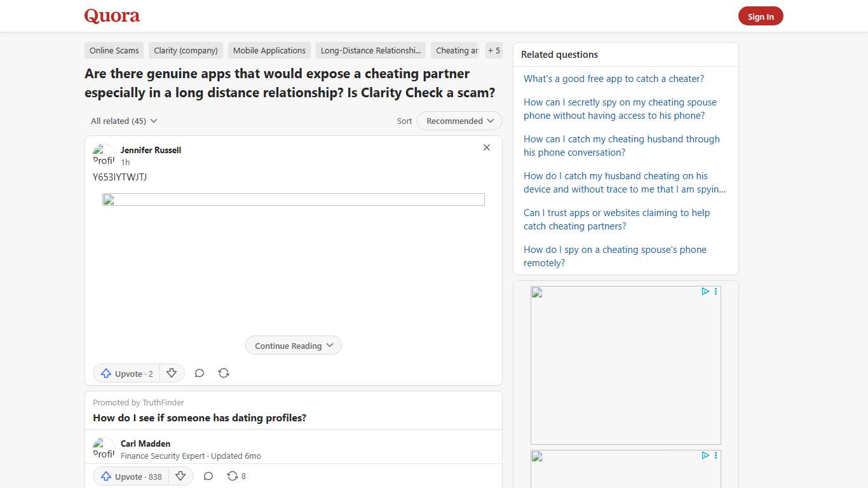Open Jennifer Russell's profile picture

tap(104, 155)
